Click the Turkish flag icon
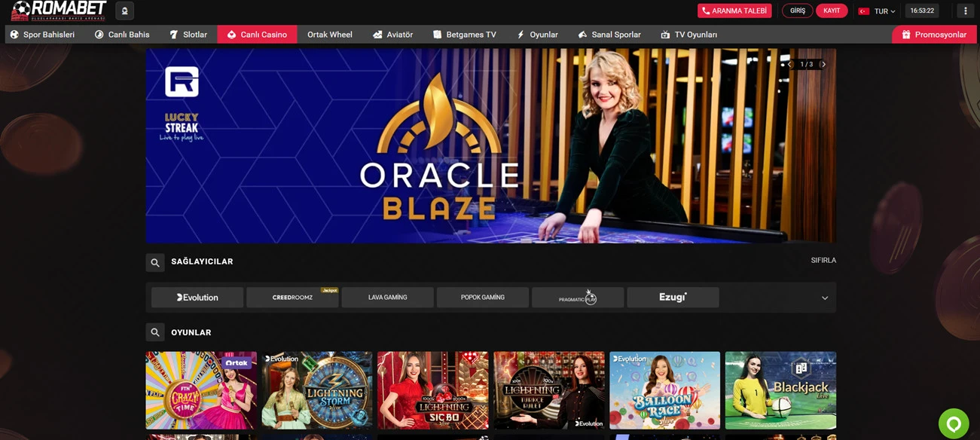 864,11
